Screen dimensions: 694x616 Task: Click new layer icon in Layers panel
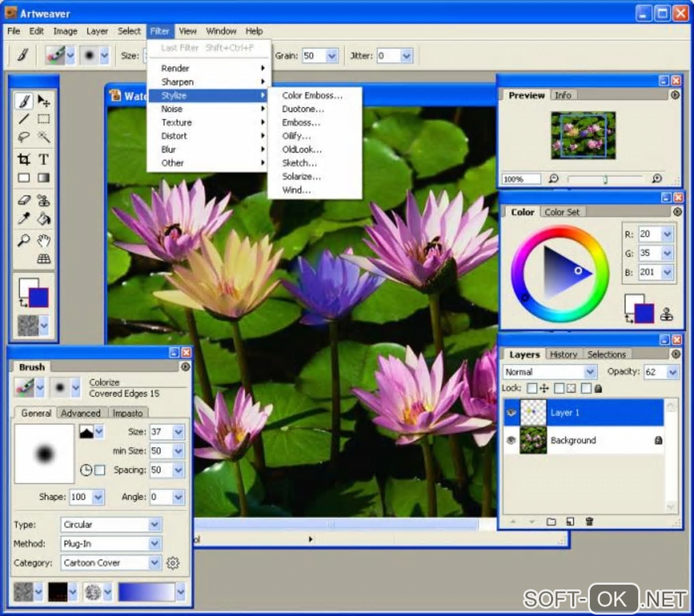tap(570, 521)
